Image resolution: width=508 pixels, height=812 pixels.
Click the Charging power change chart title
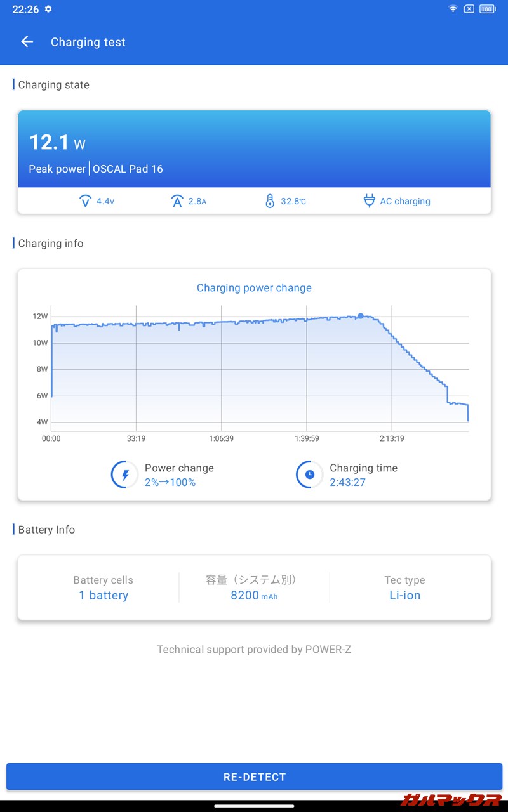254,288
